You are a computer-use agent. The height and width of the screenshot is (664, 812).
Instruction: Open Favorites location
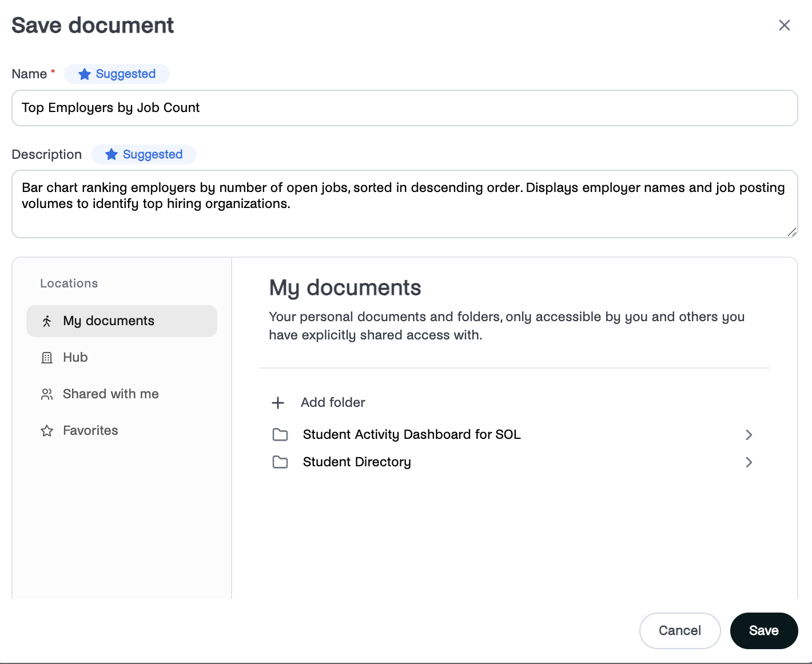122,431
